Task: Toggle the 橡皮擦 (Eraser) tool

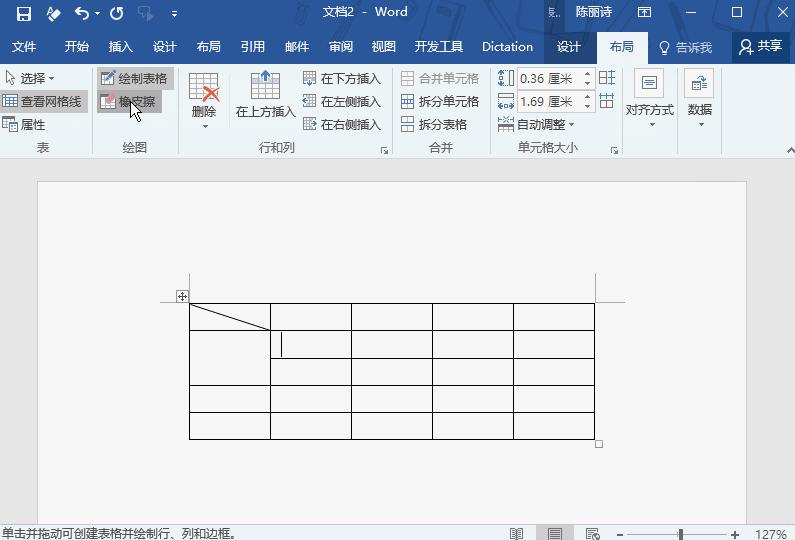Action: pos(129,101)
